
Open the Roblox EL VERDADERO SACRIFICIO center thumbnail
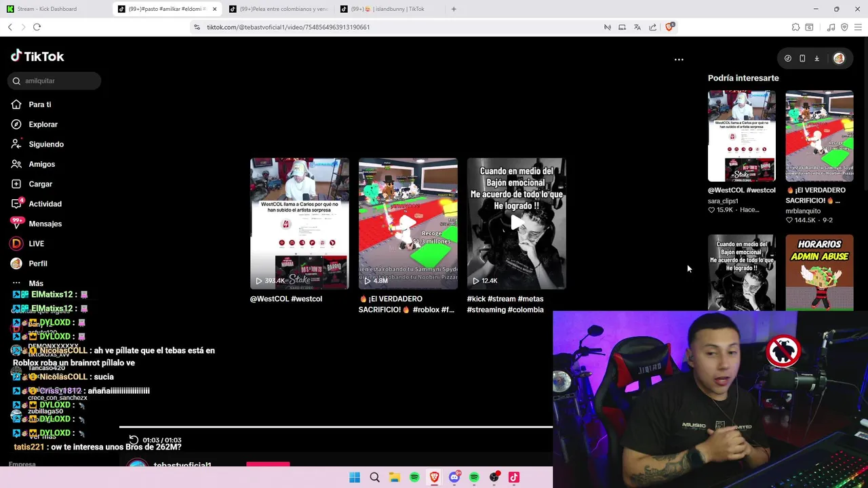pyautogui.click(x=408, y=224)
